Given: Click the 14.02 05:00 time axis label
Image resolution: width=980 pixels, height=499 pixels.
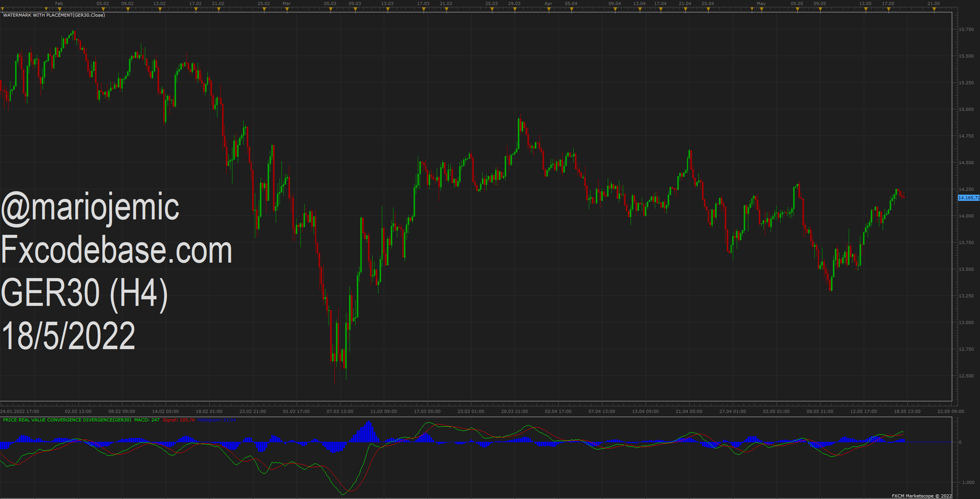Looking at the screenshot, I should [x=166, y=411].
